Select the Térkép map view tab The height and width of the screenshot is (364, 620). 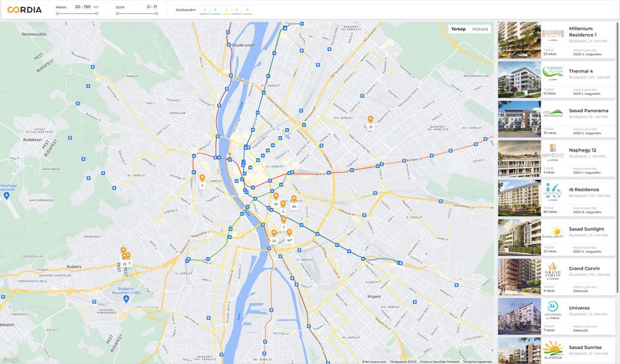point(458,29)
